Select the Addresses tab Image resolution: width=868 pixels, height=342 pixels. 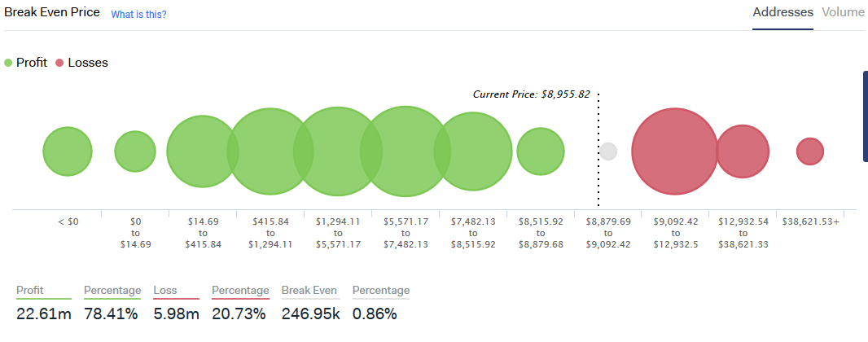783,12
